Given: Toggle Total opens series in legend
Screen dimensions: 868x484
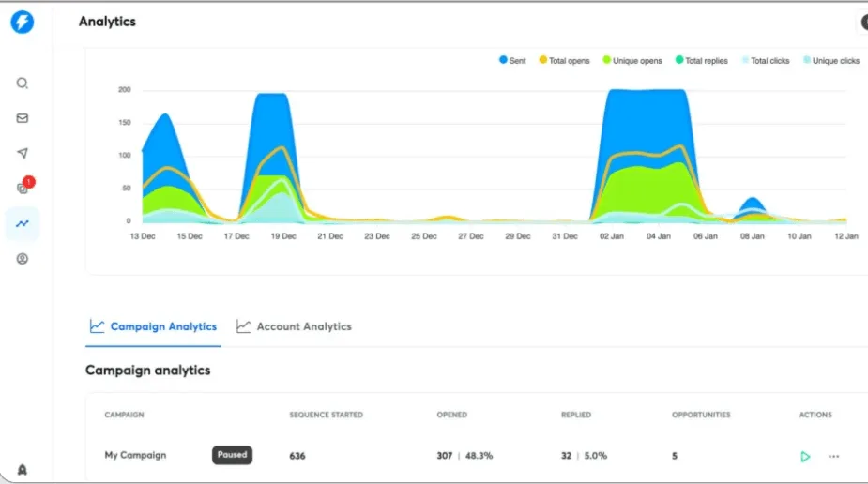Looking at the screenshot, I should point(564,61).
